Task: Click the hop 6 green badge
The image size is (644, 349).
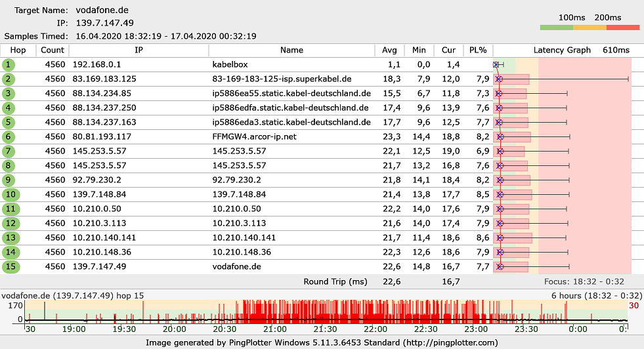Action: [x=9, y=136]
